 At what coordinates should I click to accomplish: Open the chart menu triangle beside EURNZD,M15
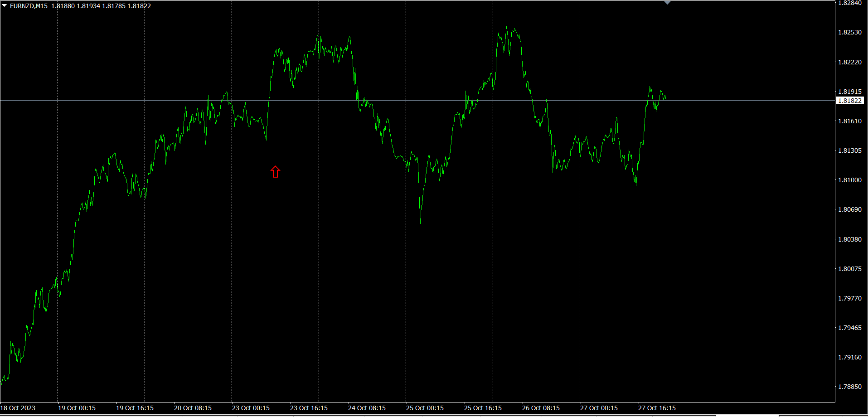pyautogui.click(x=5, y=6)
